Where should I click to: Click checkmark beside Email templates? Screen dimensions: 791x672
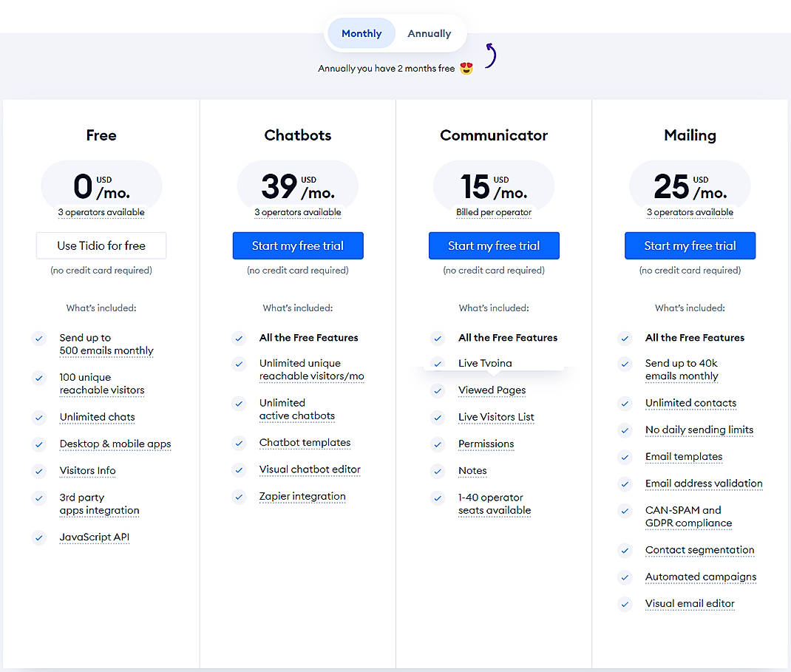click(x=625, y=457)
